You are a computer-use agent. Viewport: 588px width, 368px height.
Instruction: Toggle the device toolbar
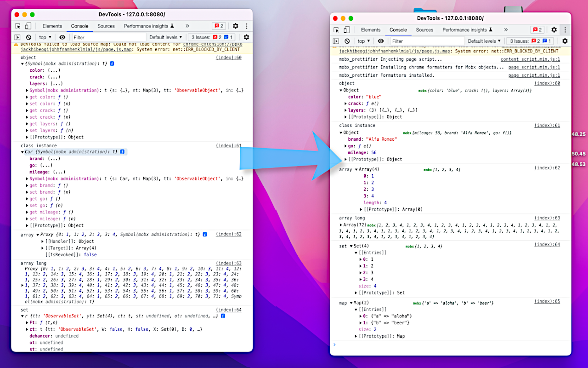click(x=28, y=26)
